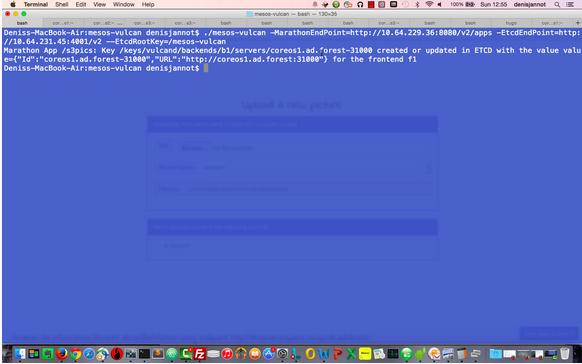
Task: Open Stickies yellow note icon in Dock
Action: [x=365, y=354]
